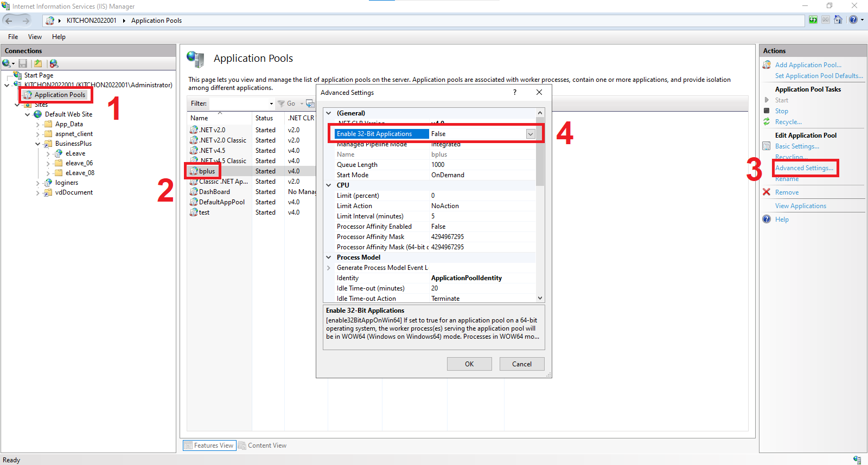The width and height of the screenshot is (868, 465).
Task: Select Idle Time-out (minutes) property row
Action: point(432,288)
